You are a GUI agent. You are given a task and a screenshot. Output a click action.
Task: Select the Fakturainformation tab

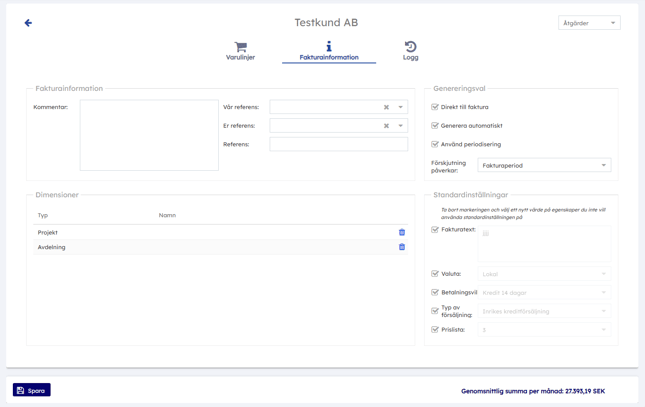coord(329,52)
